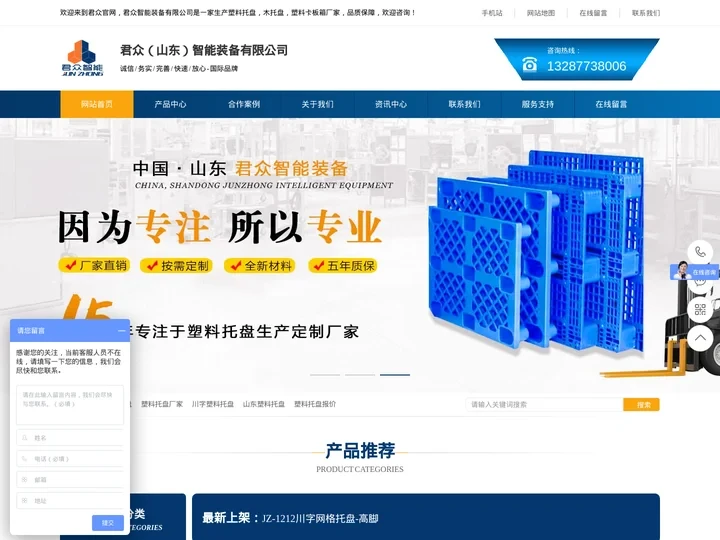Click 在线留言 link in top bar
The image size is (720, 540).
pos(593,13)
